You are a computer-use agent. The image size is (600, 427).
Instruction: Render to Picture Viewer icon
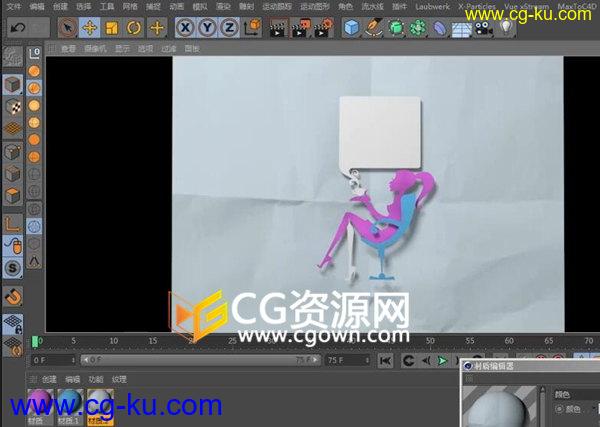click(x=300, y=29)
